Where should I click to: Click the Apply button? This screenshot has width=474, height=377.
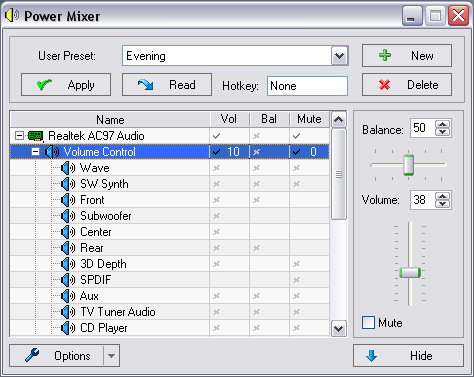(66, 85)
